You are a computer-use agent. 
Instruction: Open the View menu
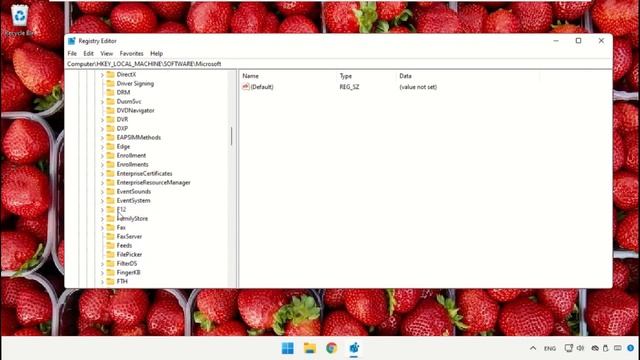click(107, 53)
